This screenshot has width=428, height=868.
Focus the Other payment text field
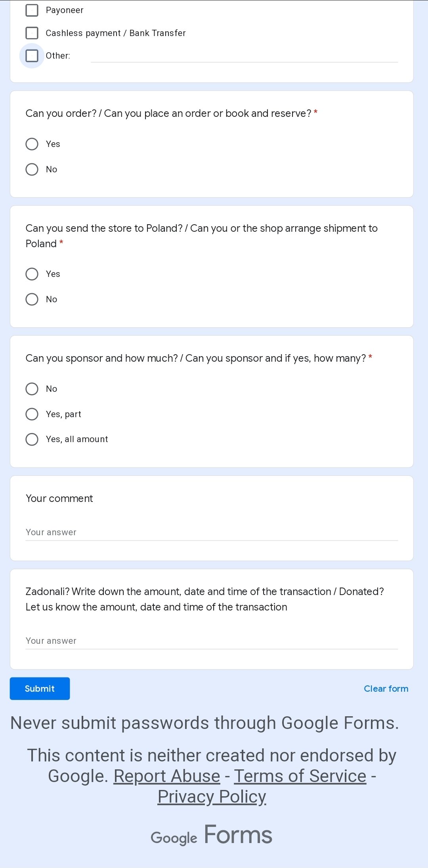click(244, 56)
